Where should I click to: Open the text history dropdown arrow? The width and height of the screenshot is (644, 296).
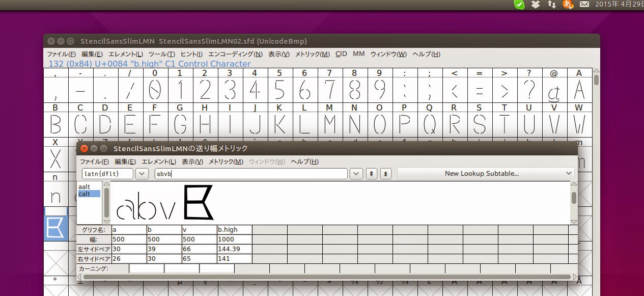click(x=356, y=174)
